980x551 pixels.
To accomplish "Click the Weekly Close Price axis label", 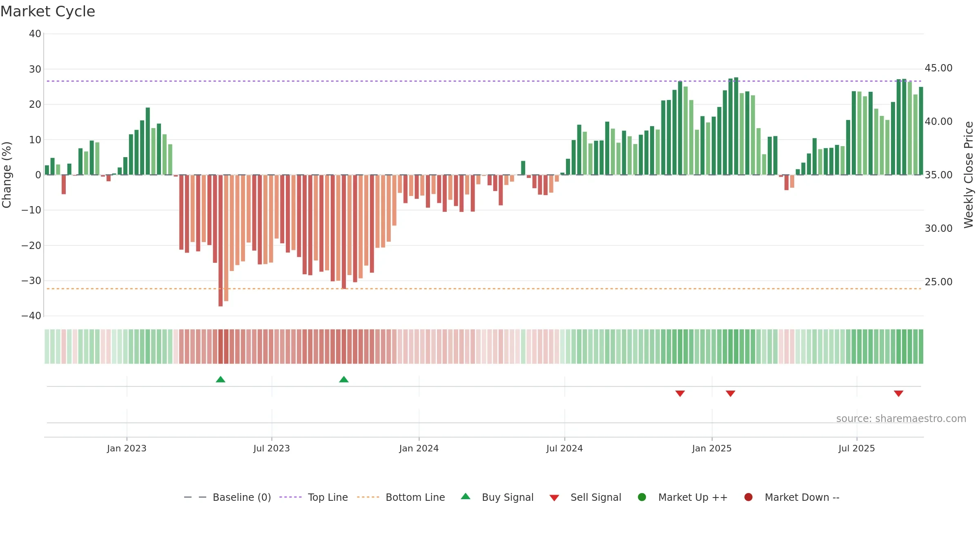I will point(969,175).
